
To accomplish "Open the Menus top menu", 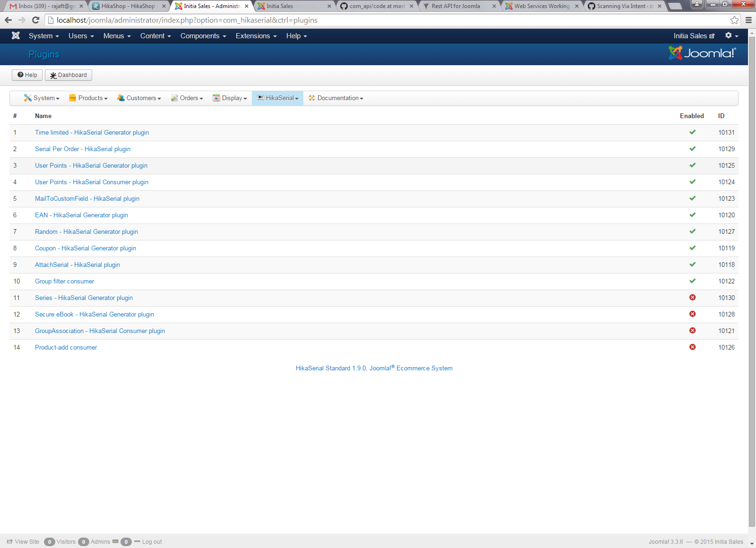I will tap(117, 36).
